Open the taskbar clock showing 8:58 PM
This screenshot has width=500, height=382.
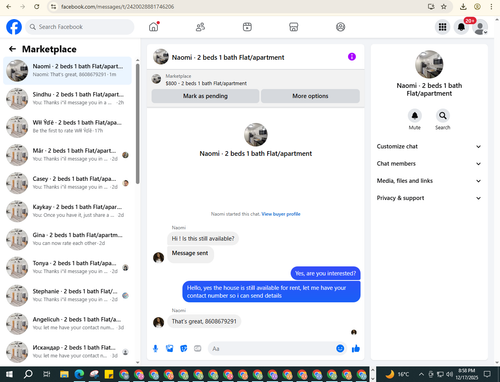point(466,374)
